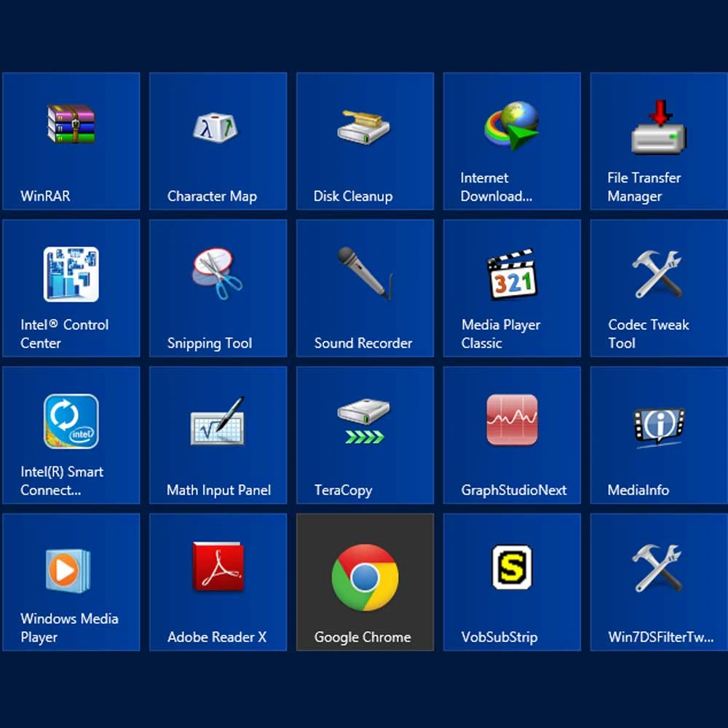
Task: Open Windows Media Player orange play icon
Action: [x=68, y=571]
